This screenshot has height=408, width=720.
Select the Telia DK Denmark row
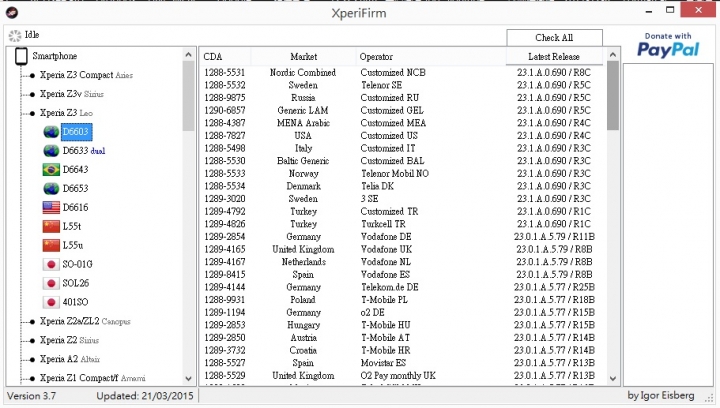coord(403,186)
